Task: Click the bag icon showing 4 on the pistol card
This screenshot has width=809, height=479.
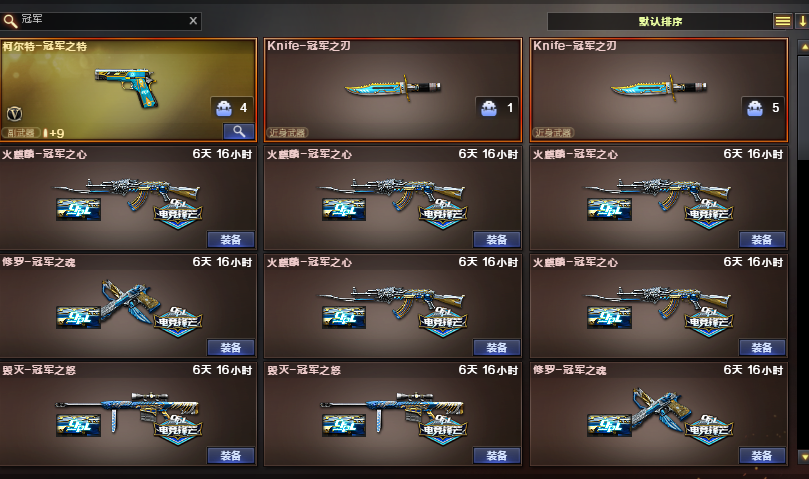Action: tap(224, 108)
